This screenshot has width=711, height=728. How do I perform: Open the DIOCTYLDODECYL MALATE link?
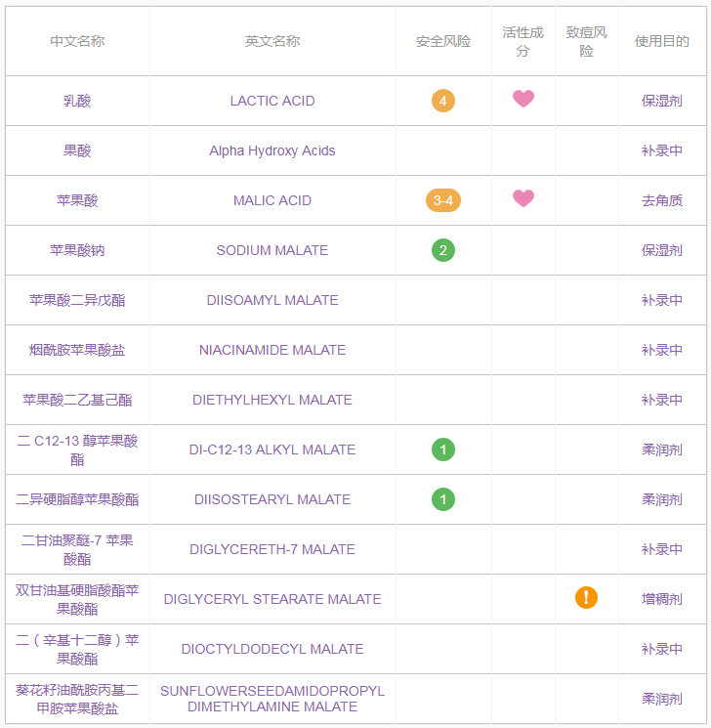point(272,649)
